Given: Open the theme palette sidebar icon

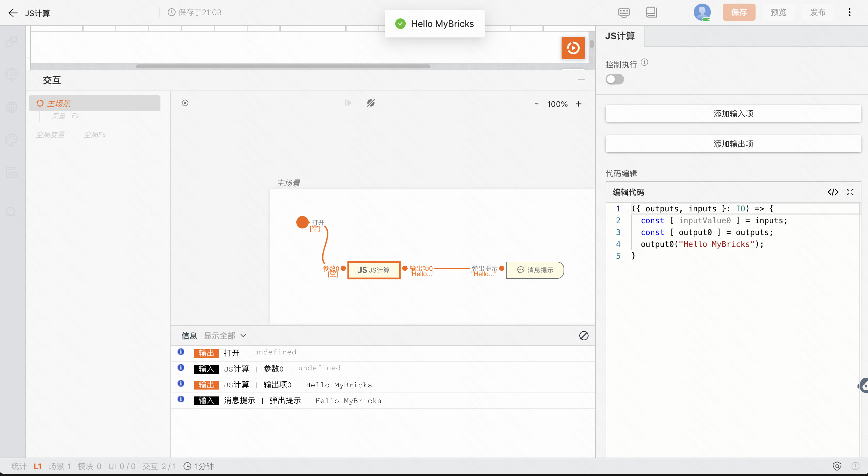Looking at the screenshot, I should pos(12,140).
